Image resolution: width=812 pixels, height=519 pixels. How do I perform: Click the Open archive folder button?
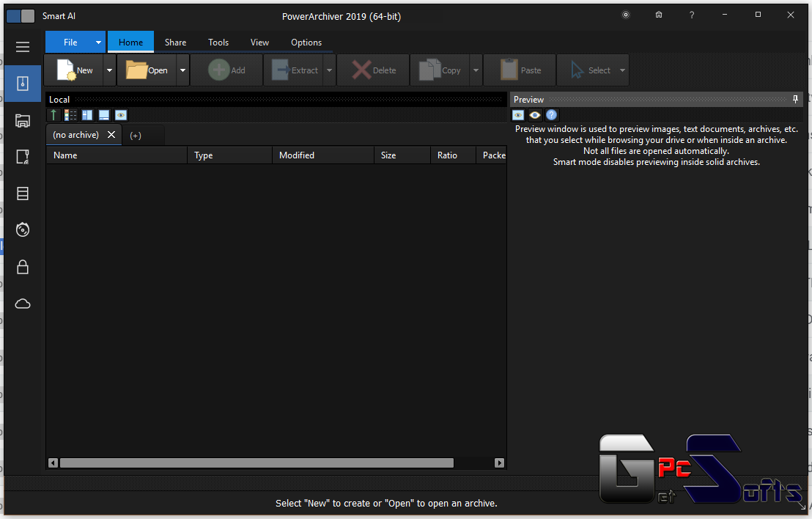point(147,70)
